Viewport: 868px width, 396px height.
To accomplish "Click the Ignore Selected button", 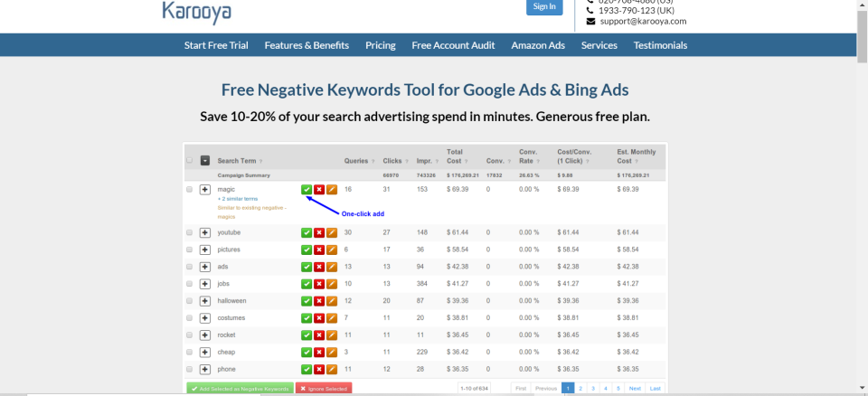I will [x=324, y=389].
